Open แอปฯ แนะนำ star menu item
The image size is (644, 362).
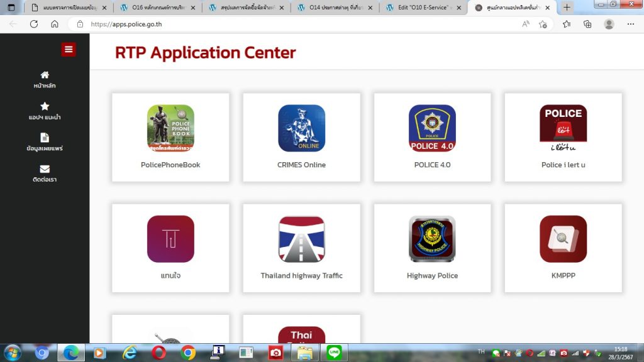coord(45,111)
